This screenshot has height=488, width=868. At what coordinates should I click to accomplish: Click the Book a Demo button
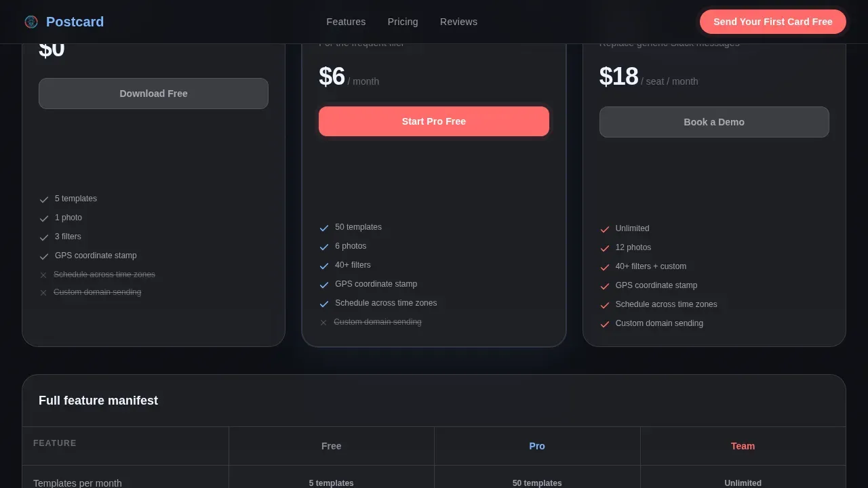pos(714,122)
